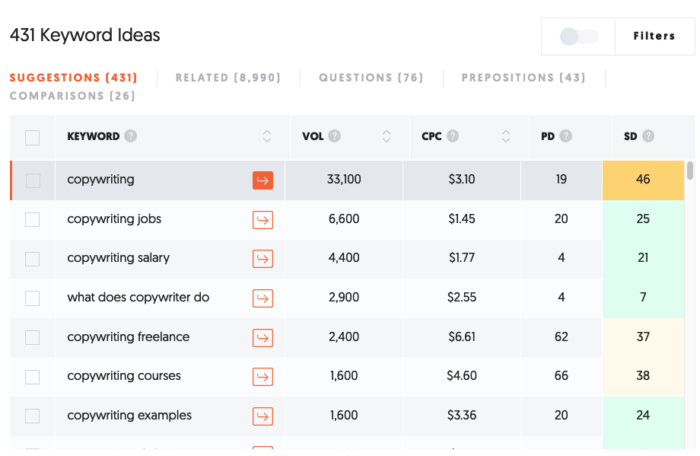Click arrow icon for what does copywriter do

(263, 298)
